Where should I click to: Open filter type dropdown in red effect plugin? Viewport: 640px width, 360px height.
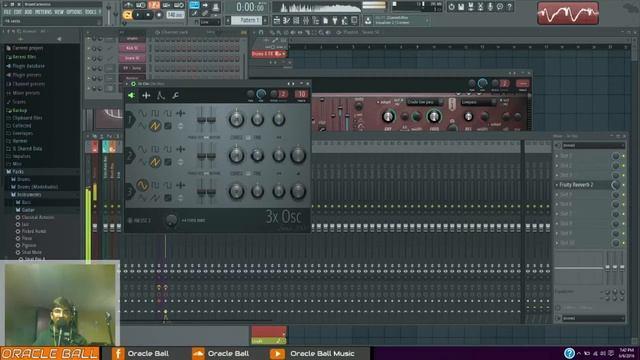coord(425,102)
